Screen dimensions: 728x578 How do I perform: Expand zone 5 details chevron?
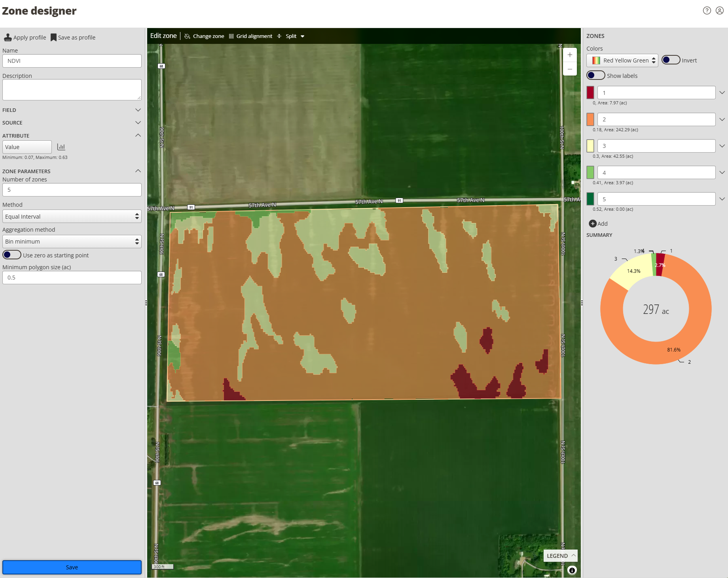coord(722,199)
